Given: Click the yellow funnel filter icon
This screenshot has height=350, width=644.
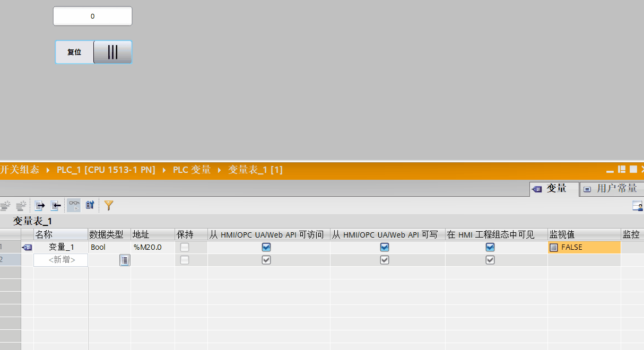Looking at the screenshot, I should point(109,205).
